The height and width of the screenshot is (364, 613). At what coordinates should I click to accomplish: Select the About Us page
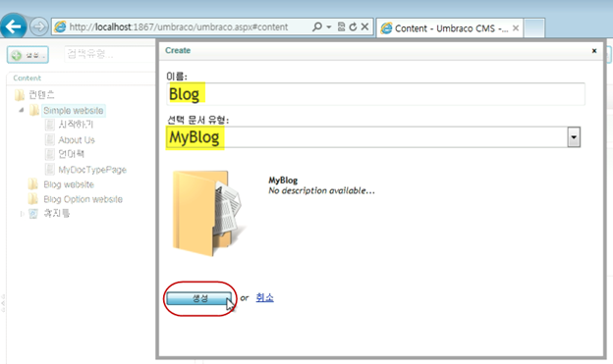[x=77, y=140]
